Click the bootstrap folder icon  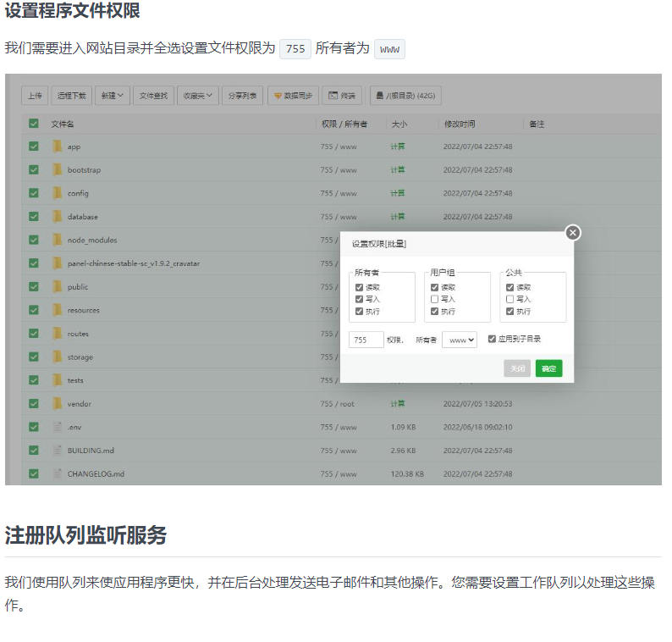point(57,170)
